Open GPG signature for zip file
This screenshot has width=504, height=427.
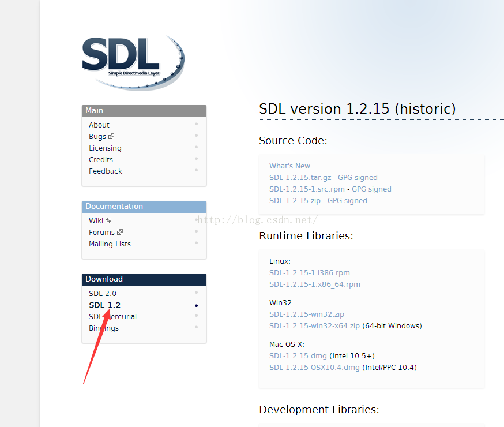point(347,201)
